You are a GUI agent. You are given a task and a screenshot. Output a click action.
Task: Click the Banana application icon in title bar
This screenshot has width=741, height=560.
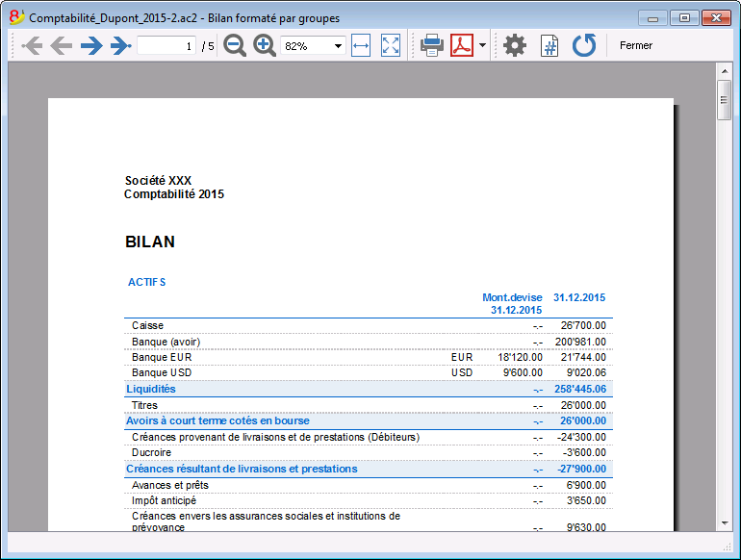[x=17, y=17]
